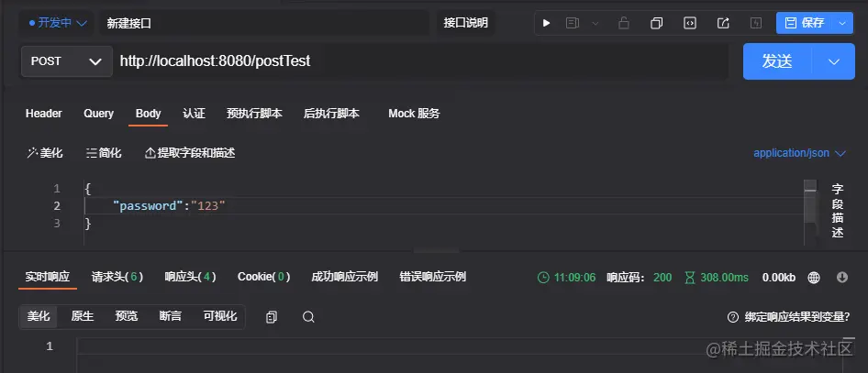
Task: Click the share interface icon
Action: (x=723, y=23)
